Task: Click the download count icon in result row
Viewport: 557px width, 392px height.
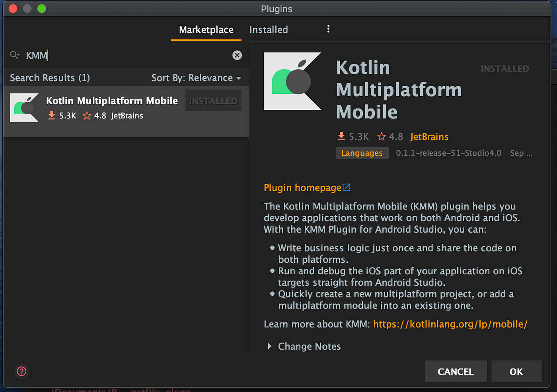Action: coord(52,116)
